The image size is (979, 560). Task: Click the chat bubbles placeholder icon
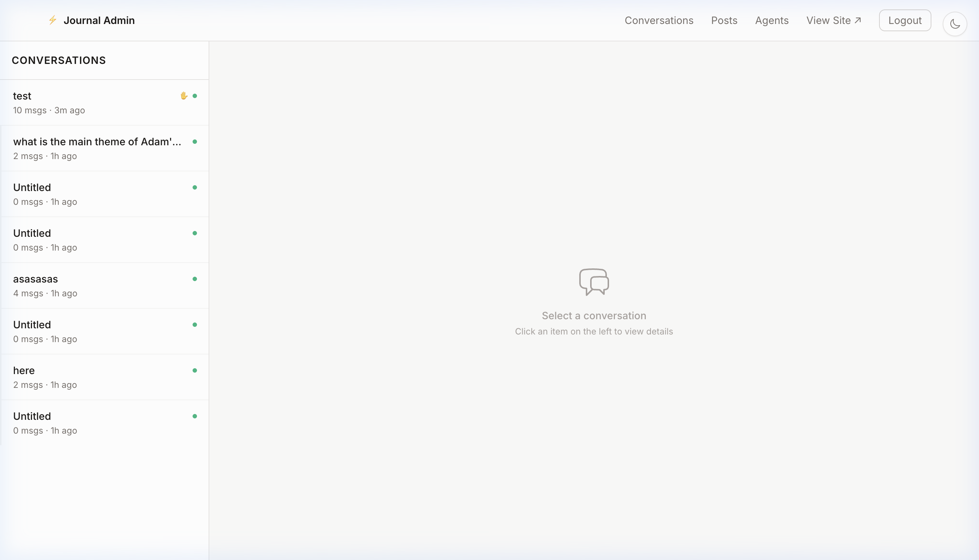594,282
